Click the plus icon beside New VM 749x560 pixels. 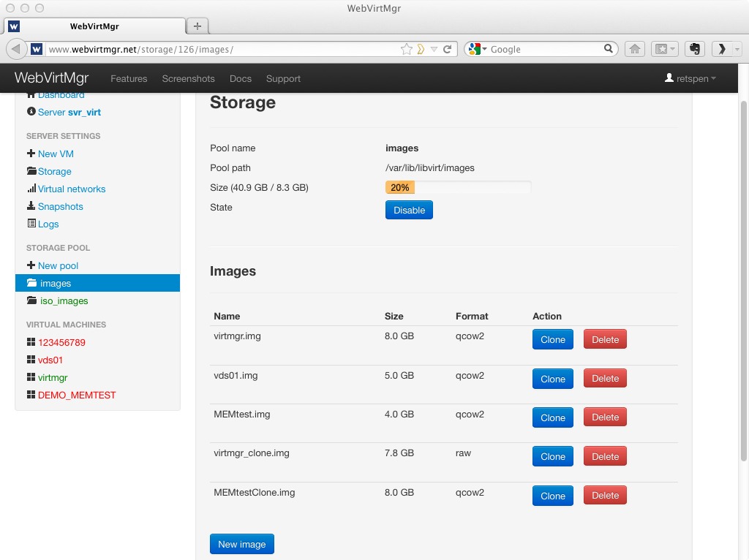pyautogui.click(x=31, y=154)
